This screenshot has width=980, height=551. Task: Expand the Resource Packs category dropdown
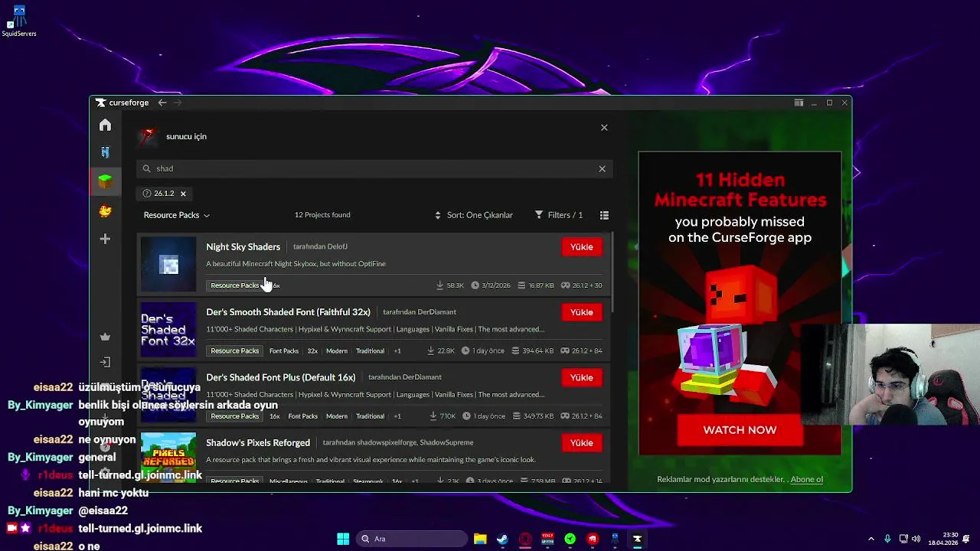tap(177, 215)
